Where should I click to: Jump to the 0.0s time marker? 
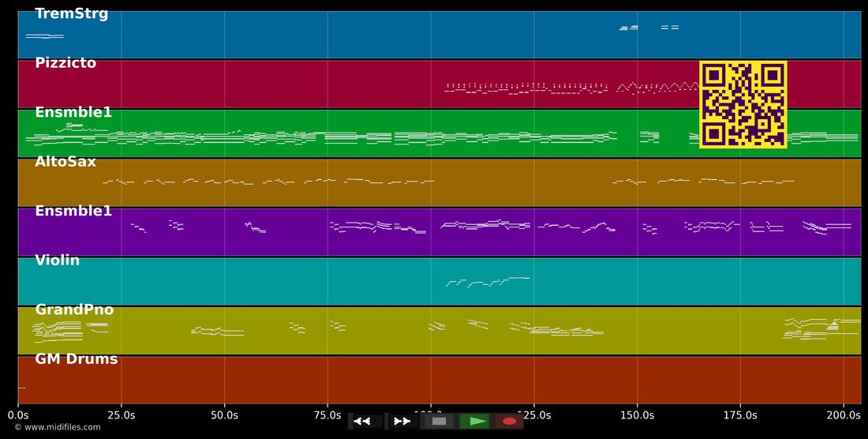point(18,415)
